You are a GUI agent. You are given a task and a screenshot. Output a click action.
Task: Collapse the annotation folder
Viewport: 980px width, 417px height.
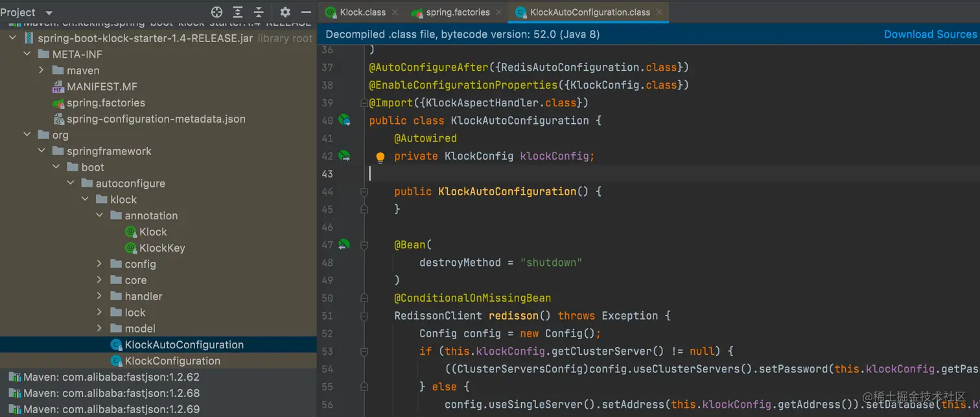(x=99, y=215)
